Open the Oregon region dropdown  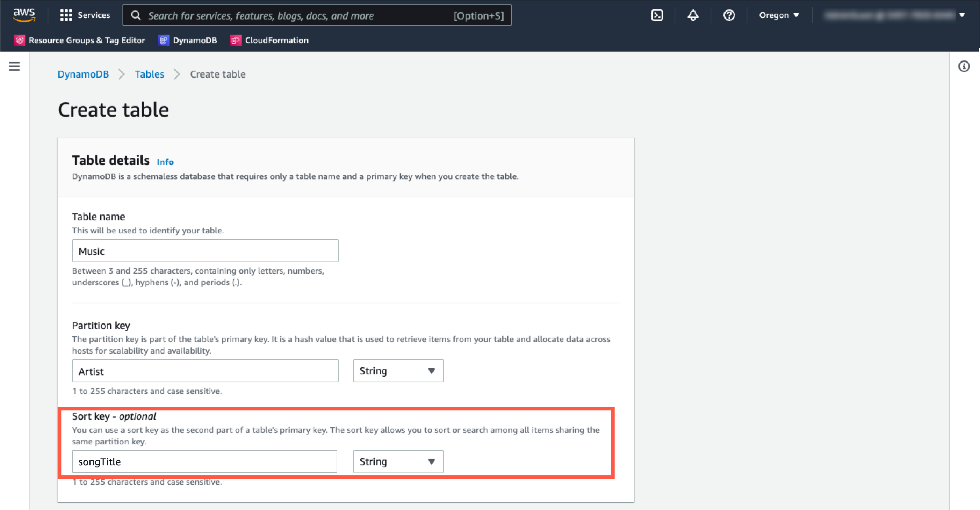(x=779, y=15)
